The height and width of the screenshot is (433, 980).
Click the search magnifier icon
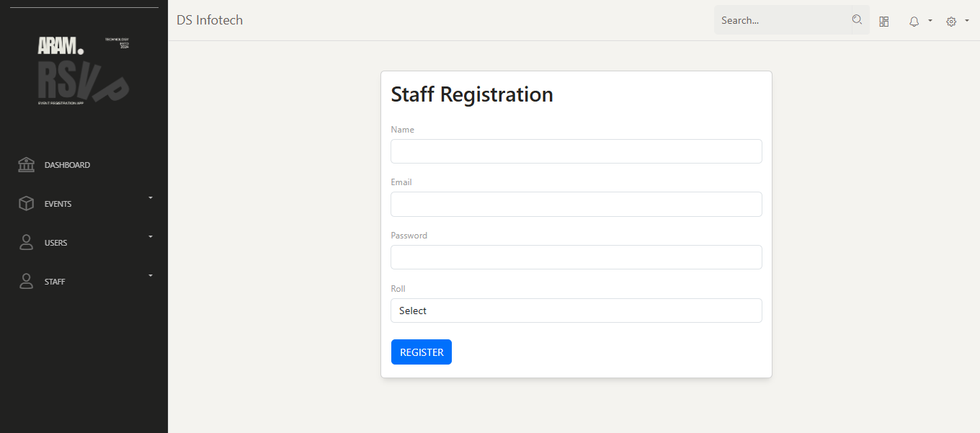(x=857, y=19)
